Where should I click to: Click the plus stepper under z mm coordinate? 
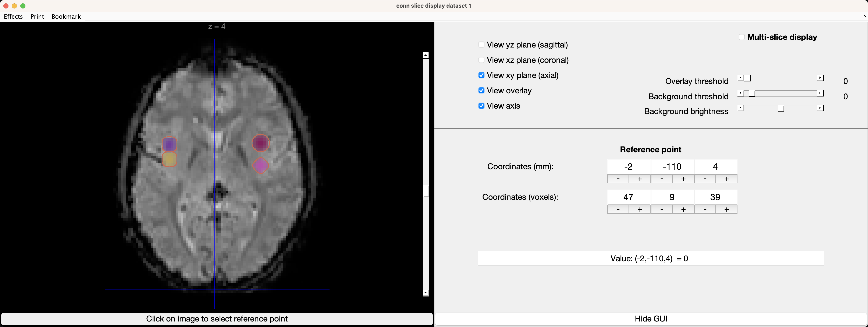tap(726, 179)
